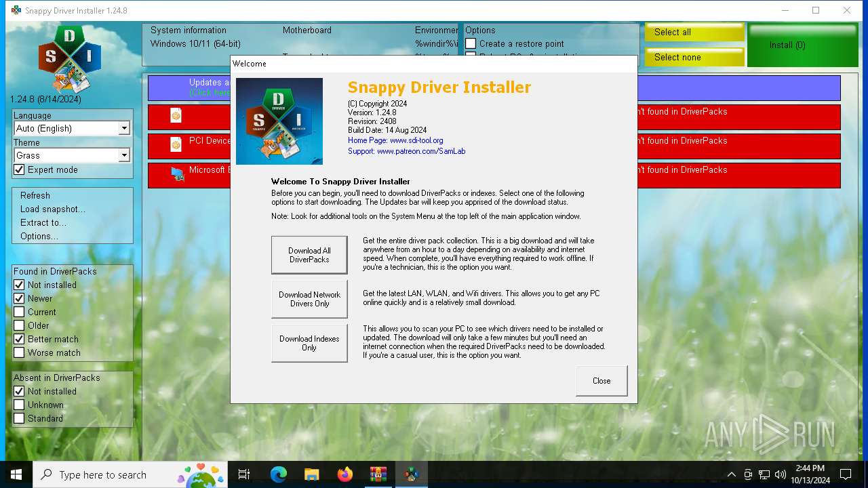Viewport: 868px width, 488px height.
Task: Open the Language dropdown
Action: (x=72, y=128)
